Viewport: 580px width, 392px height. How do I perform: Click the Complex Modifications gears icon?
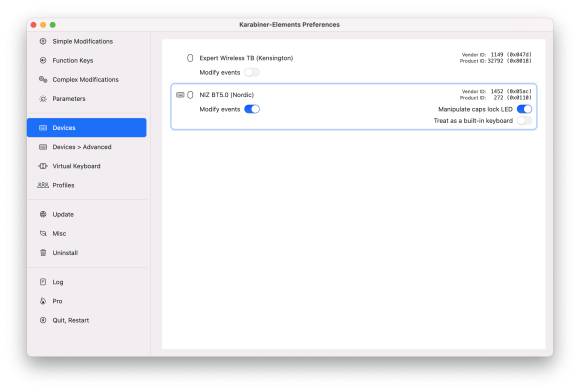point(43,80)
